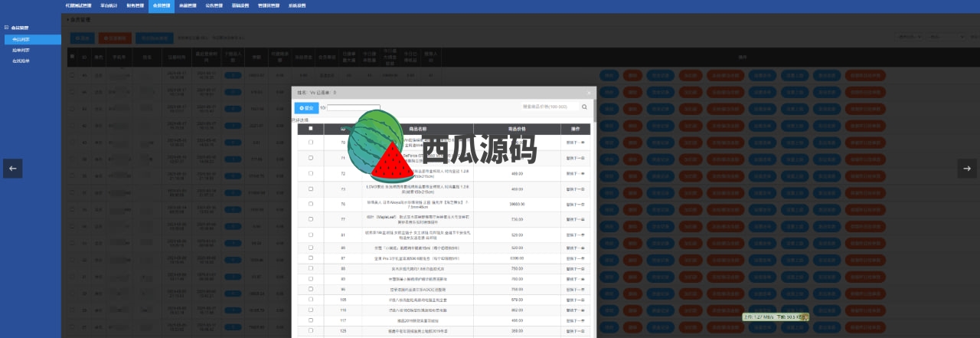Image resolution: width=980 pixels, height=338 pixels.
Task: Open first filter dropdown above members table
Action: point(910,36)
